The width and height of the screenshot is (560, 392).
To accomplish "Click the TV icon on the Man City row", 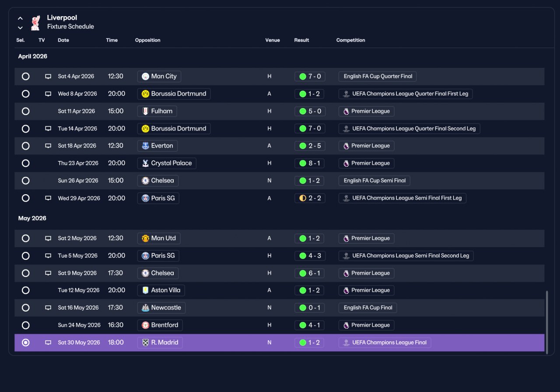I will pos(48,77).
